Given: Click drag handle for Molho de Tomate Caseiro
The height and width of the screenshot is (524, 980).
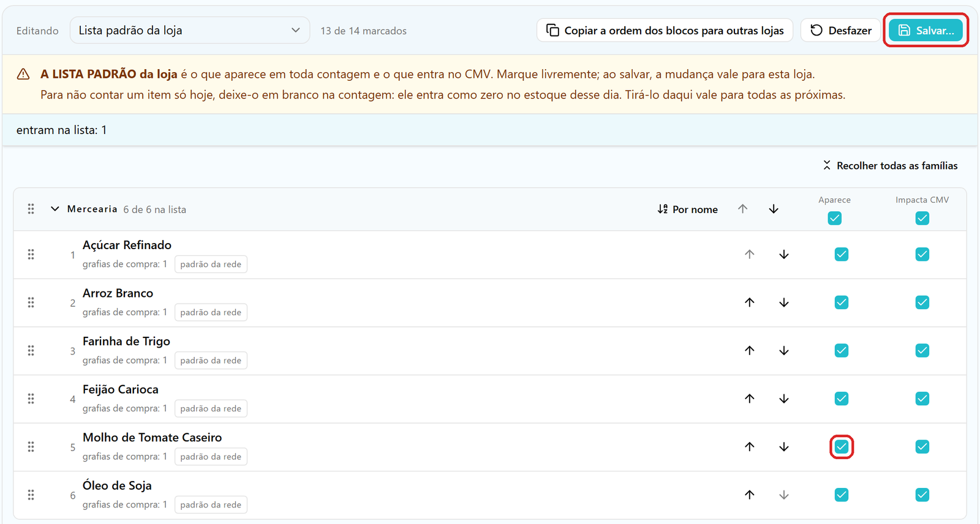Looking at the screenshot, I should [x=31, y=447].
